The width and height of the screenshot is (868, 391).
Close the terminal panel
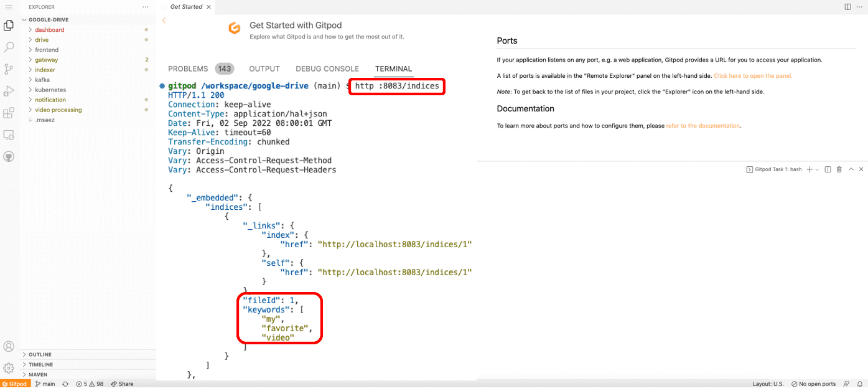861,169
